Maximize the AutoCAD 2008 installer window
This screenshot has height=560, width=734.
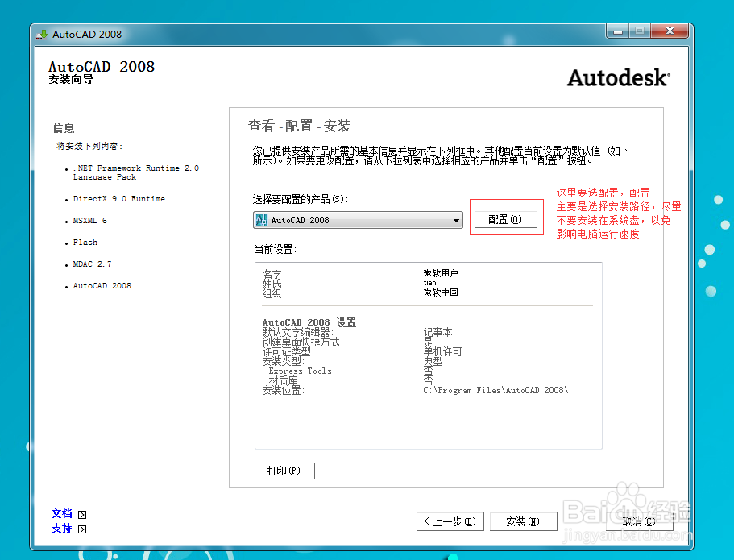(x=640, y=31)
